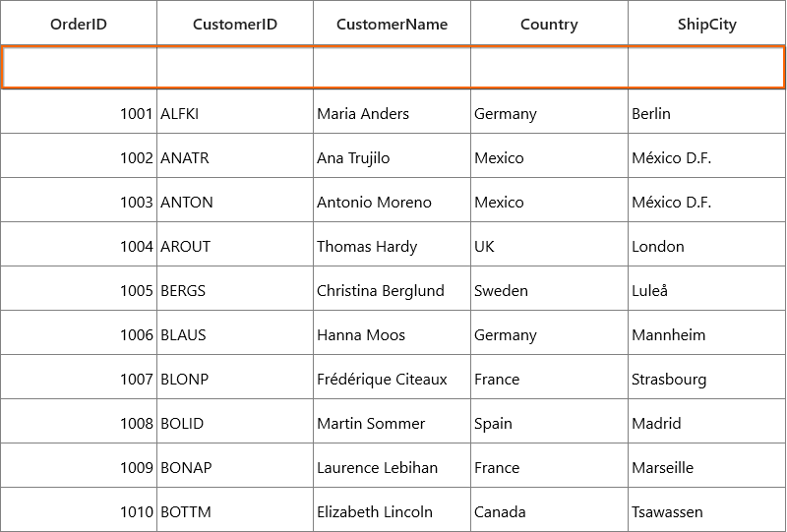Select the Ana Trujilo name cell
This screenshot has height=532, width=787.
click(x=392, y=155)
